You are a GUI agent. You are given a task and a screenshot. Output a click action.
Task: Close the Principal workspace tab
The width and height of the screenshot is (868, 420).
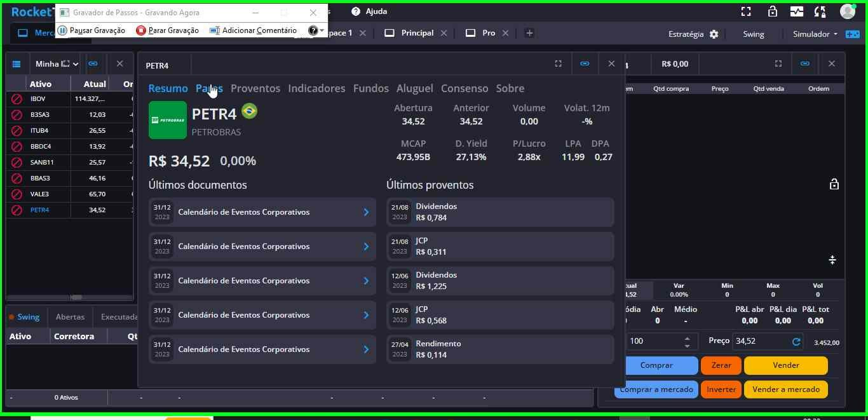(x=444, y=33)
